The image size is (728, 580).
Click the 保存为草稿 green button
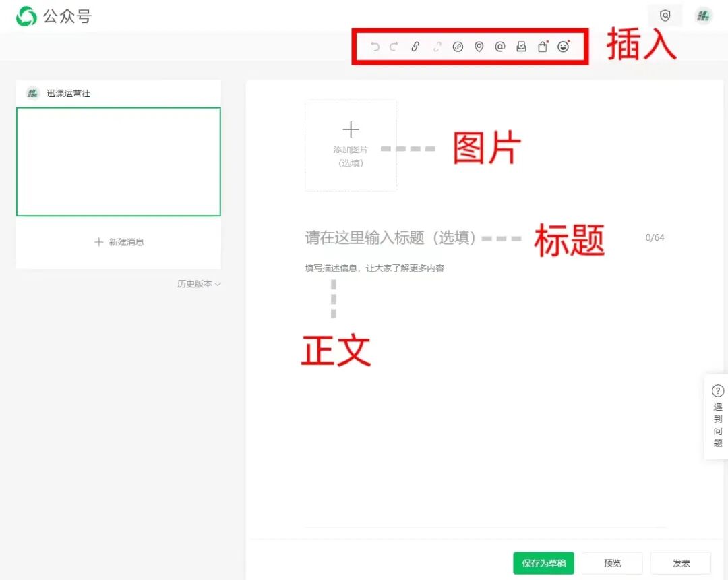[x=543, y=563]
